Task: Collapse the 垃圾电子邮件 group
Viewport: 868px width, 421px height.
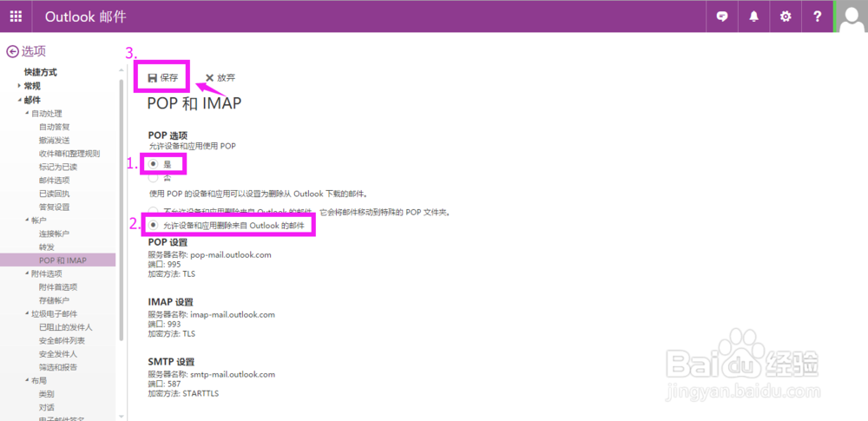Action: (x=27, y=313)
